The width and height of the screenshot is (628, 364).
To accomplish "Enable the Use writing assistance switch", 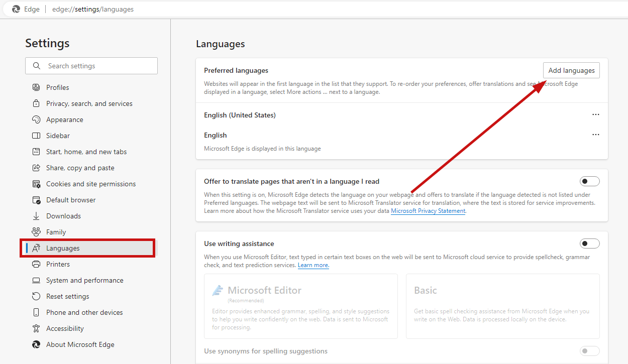I will tap(590, 244).
